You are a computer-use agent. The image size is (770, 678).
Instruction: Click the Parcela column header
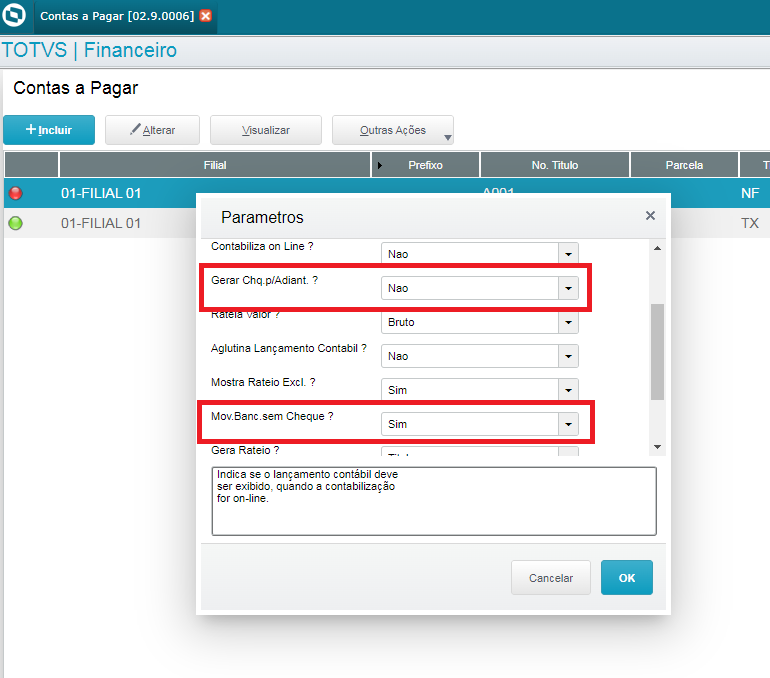point(684,165)
